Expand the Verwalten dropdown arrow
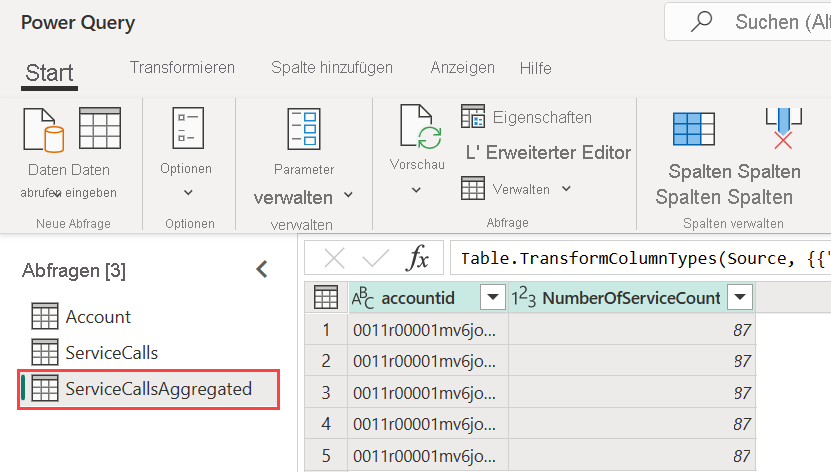This screenshot has height=472, width=831. [x=566, y=189]
